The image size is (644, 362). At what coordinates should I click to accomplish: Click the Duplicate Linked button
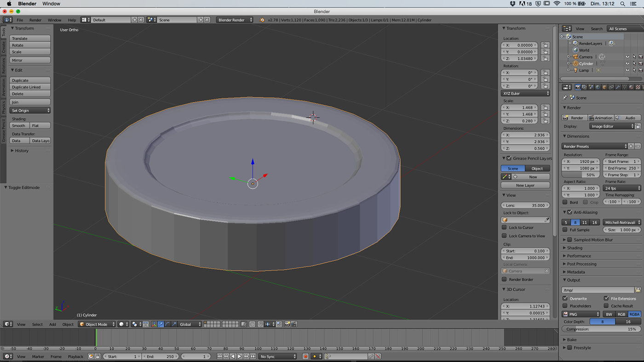(30, 87)
